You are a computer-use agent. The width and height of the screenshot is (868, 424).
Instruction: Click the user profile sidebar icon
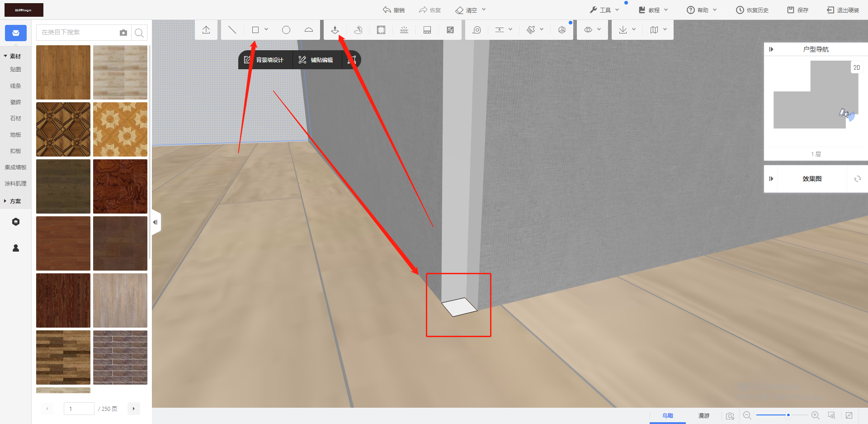16,248
